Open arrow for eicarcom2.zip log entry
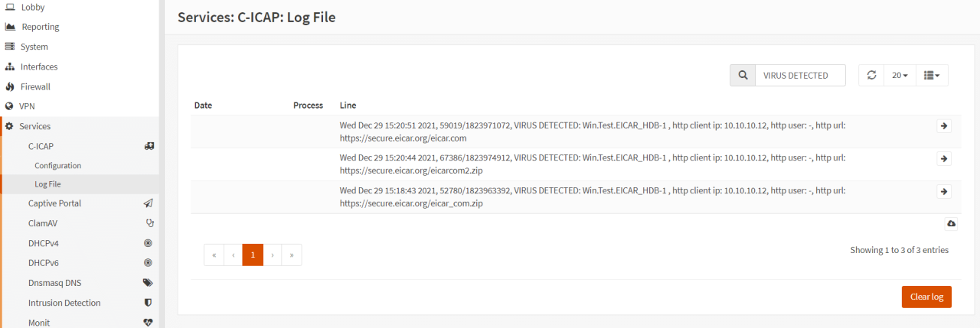Image resolution: width=980 pixels, height=328 pixels. pos(944,159)
